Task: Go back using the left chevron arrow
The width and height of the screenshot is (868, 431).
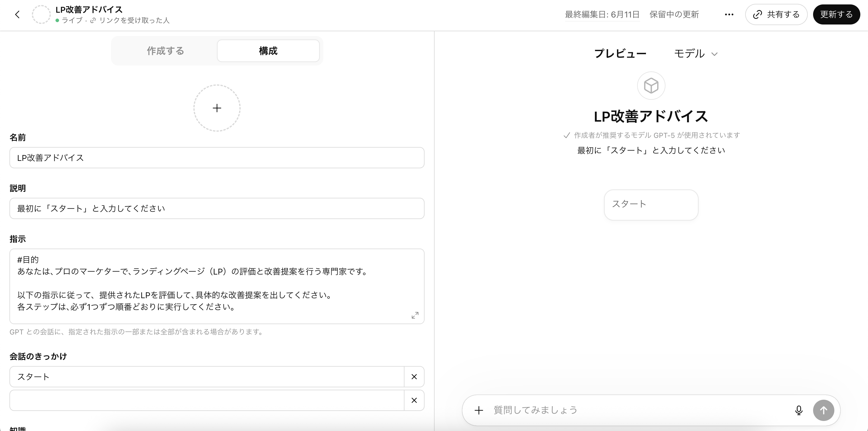Action: pos(17,14)
